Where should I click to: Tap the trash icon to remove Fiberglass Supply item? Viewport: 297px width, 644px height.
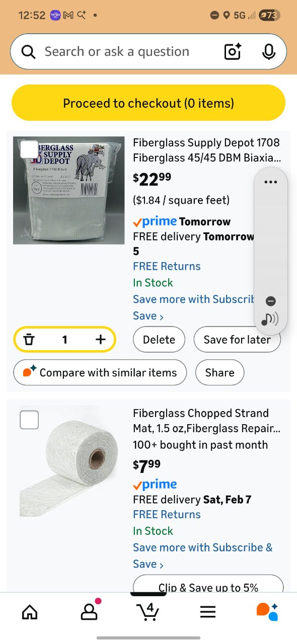pyautogui.click(x=29, y=339)
